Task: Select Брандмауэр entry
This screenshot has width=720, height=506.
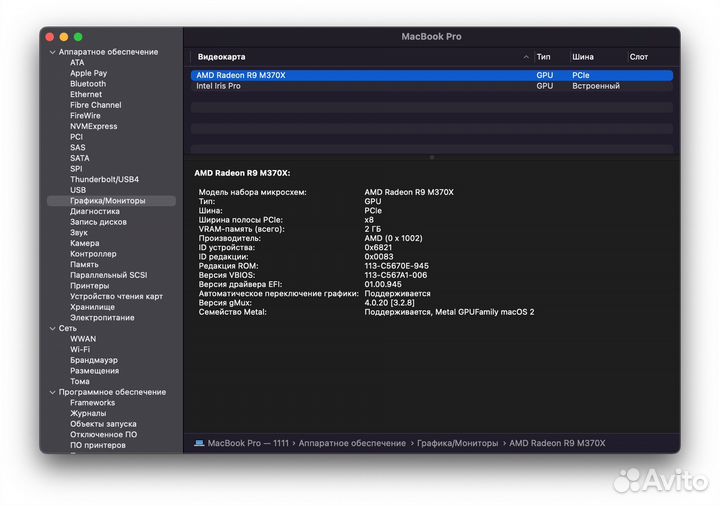Action: [94, 360]
